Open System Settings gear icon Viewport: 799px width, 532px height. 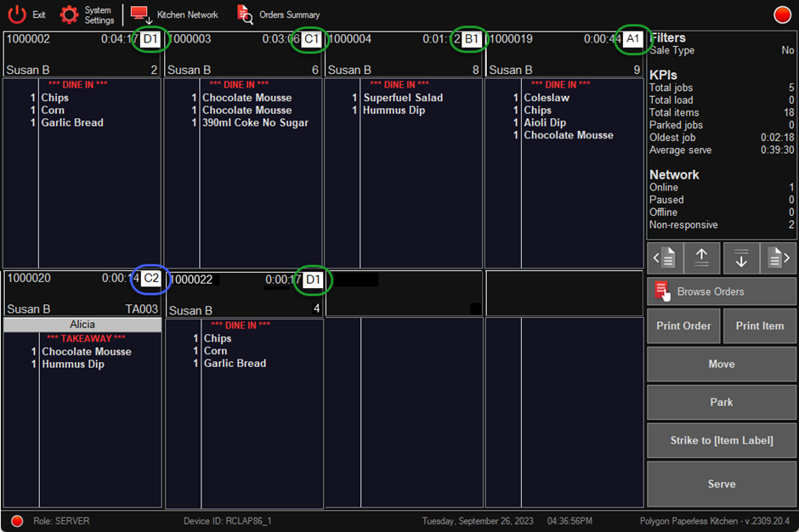tap(69, 14)
